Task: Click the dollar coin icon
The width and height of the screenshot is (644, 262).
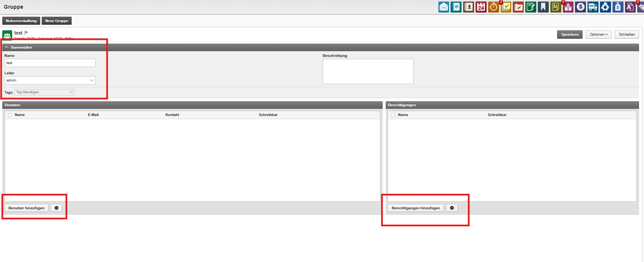Action: pos(580,7)
